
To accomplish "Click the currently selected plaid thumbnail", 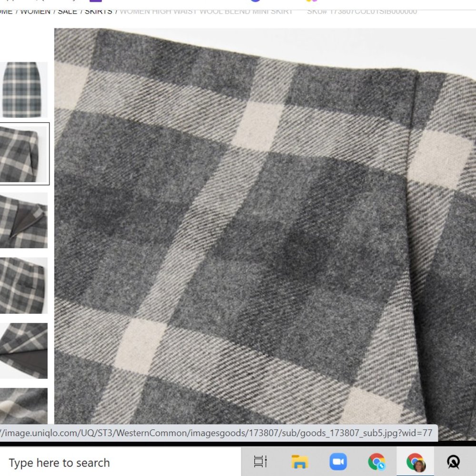I will pos(23,152).
